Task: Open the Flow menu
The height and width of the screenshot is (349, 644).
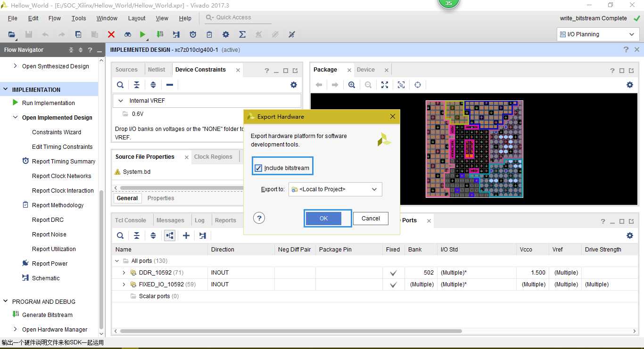Action: (55, 18)
